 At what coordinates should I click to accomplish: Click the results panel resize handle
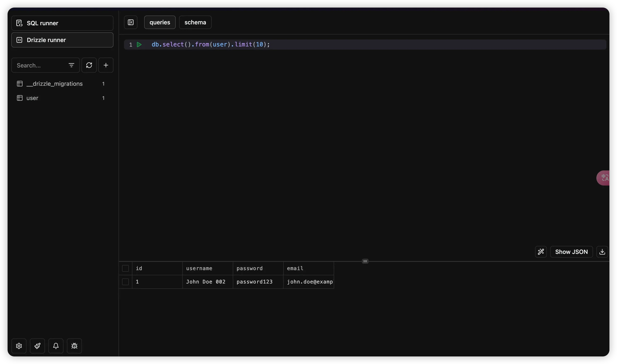[x=365, y=261]
